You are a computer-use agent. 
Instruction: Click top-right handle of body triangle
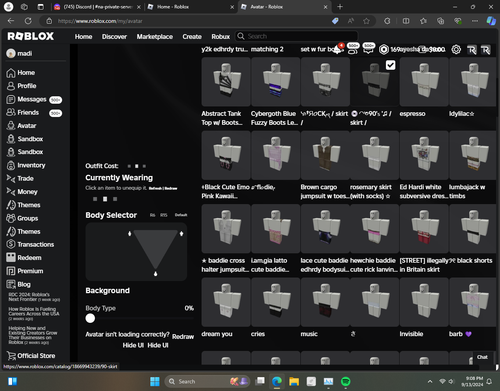click(x=181, y=233)
